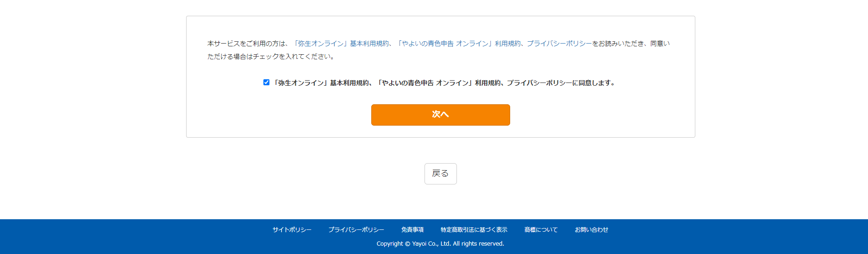Click the line ただける場合はチェックを入れてください
868x254 pixels.
(x=271, y=57)
